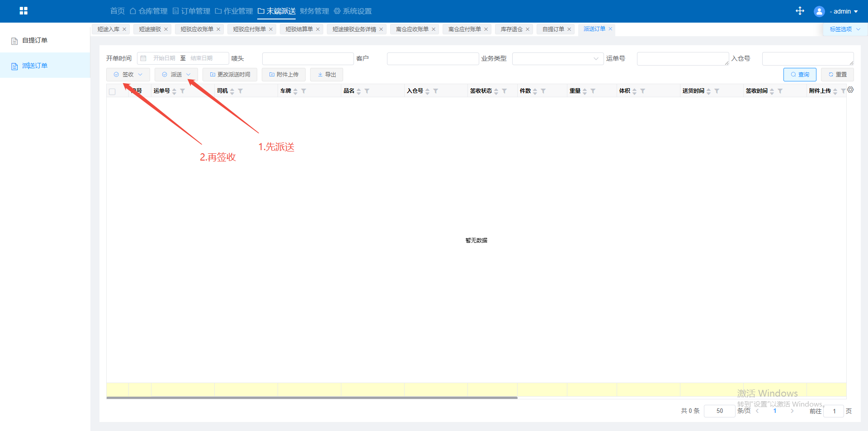Viewport: 868px width, 431px height.
Task: Close the 短途入库 tab
Action: click(x=124, y=29)
